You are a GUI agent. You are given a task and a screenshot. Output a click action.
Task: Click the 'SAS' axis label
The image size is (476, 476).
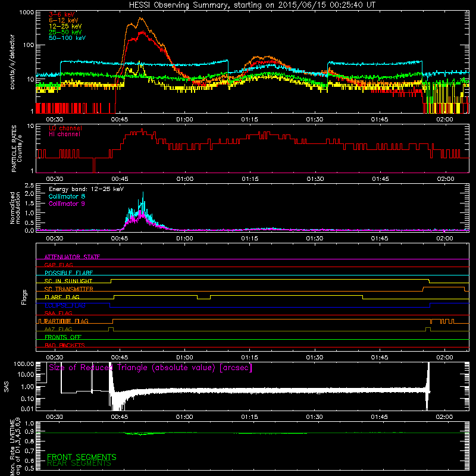7,387
